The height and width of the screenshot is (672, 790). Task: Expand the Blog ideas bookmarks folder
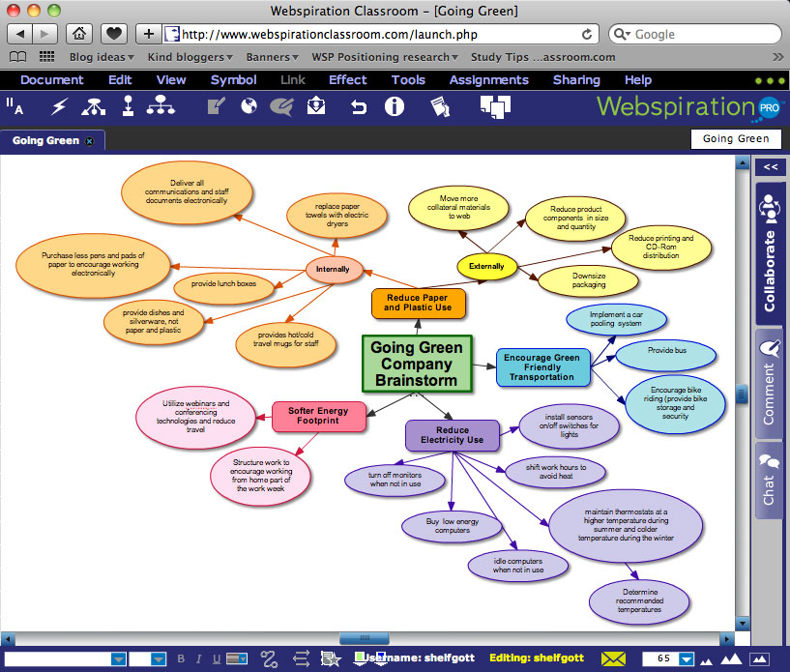tap(102, 57)
